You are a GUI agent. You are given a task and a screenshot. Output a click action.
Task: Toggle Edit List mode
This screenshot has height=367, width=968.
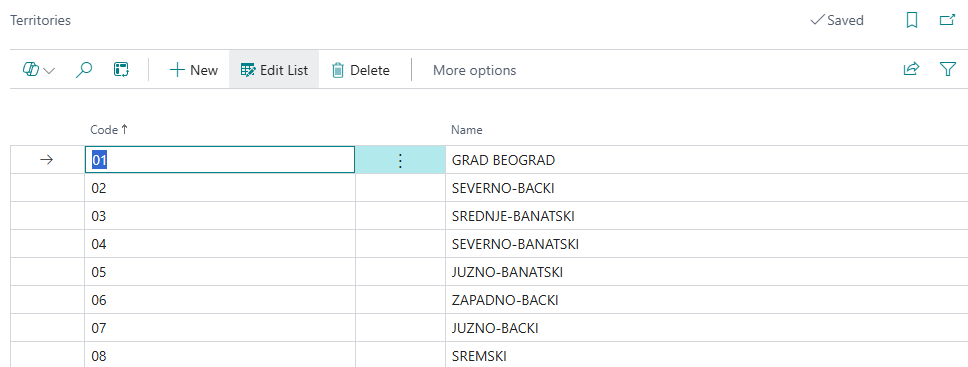pos(274,70)
